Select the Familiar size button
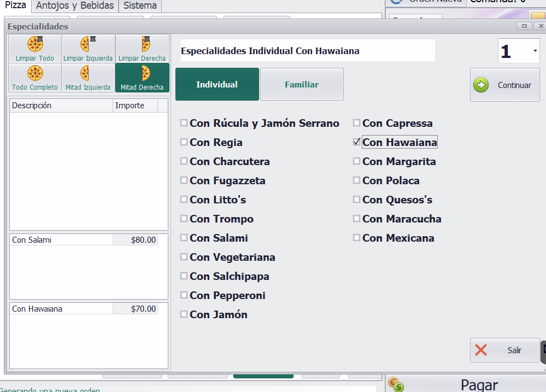 (302, 84)
